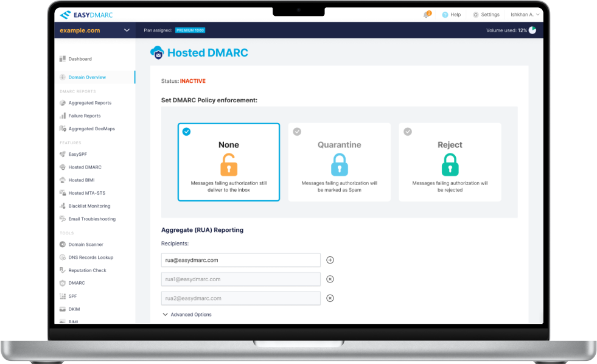Add a recipient with the plus icon
Image resolution: width=597 pixels, height=364 pixels.
pos(330,260)
